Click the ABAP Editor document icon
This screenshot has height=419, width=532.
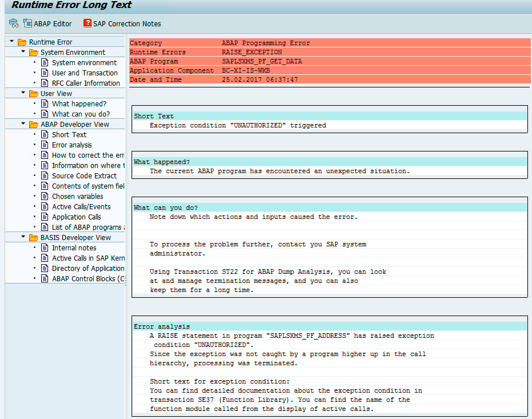point(27,23)
